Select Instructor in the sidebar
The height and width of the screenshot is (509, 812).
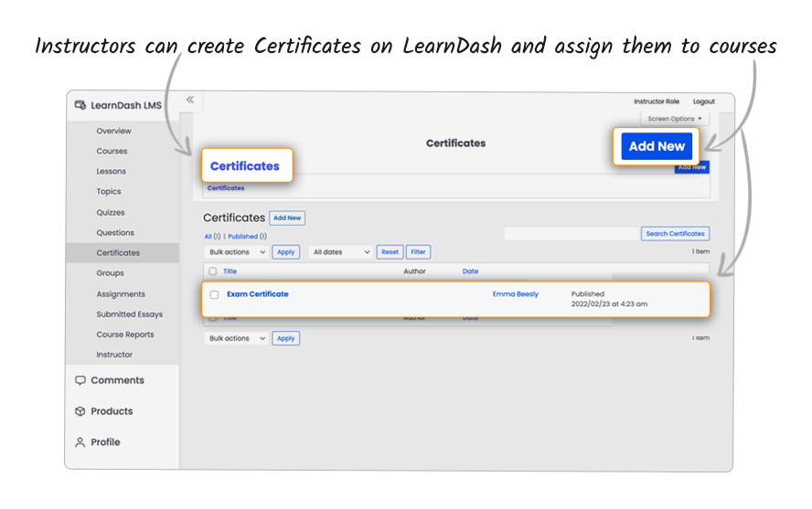coord(114,355)
